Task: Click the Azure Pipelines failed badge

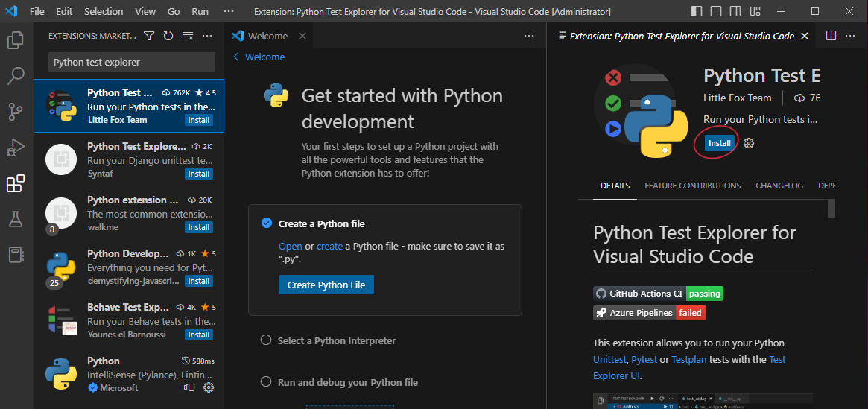Action: tap(650, 313)
